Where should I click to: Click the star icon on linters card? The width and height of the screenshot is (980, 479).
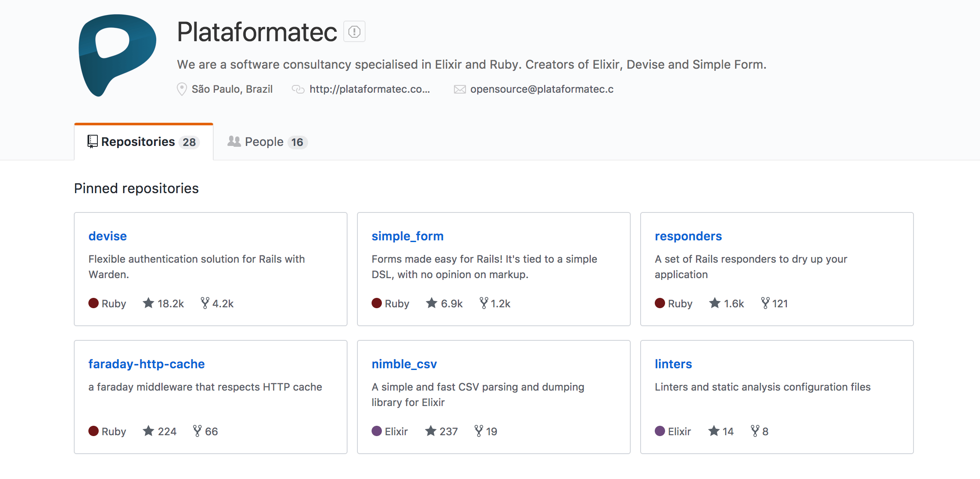[714, 431]
